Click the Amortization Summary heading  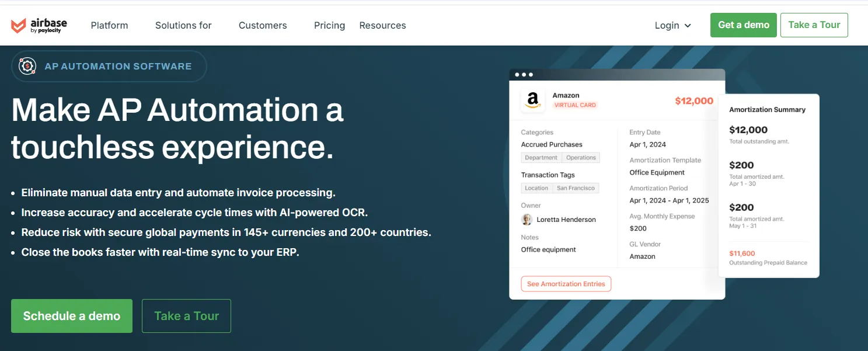pyautogui.click(x=768, y=110)
